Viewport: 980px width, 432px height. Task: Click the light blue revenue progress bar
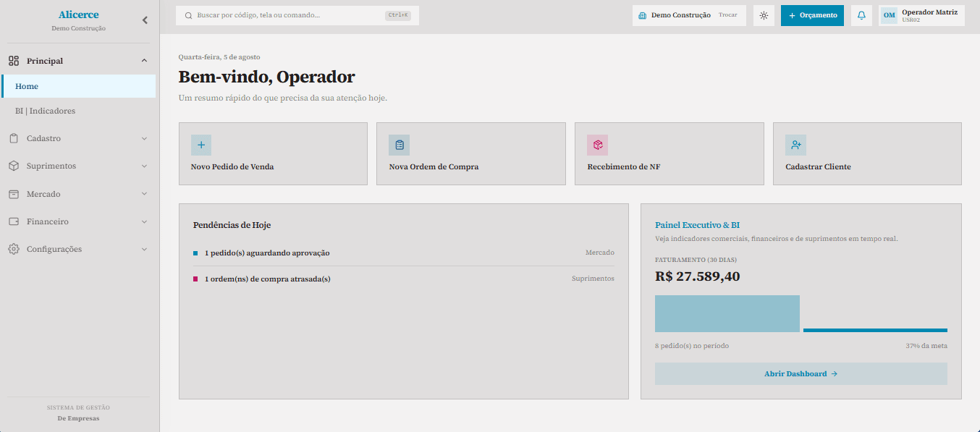pyautogui.click(x=727, y=313)
